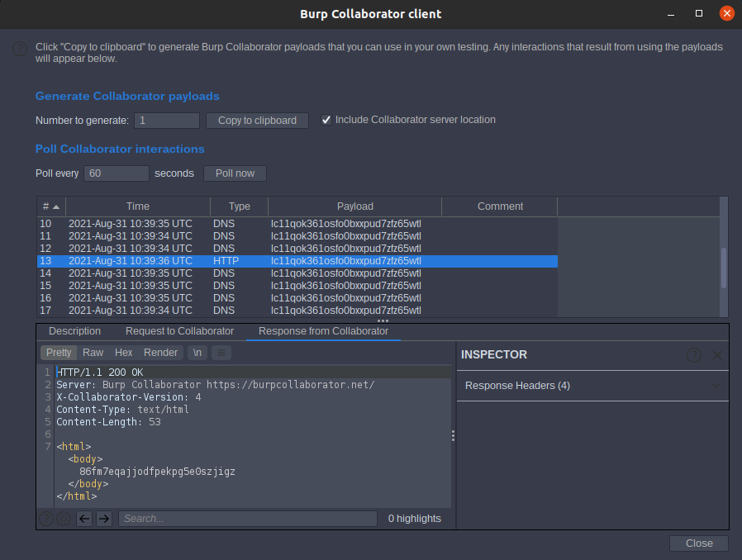Close the Inspector panel with X icon

pos(717,354)
